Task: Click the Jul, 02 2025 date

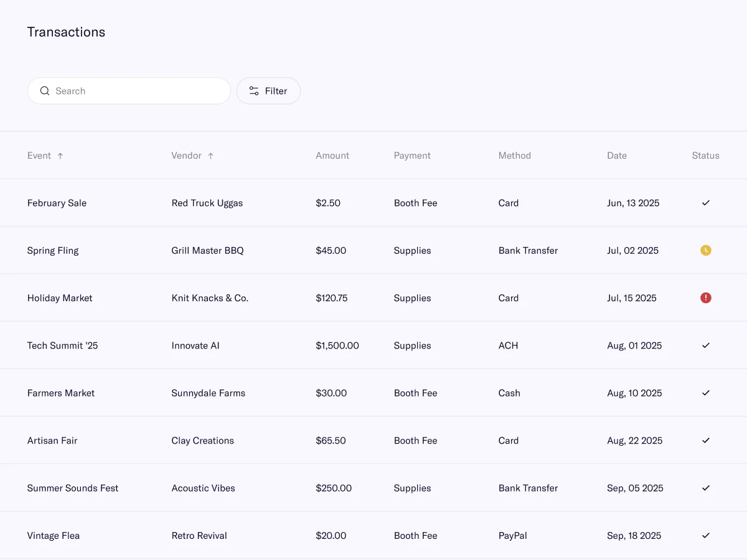Action: (x=633, y=251)
